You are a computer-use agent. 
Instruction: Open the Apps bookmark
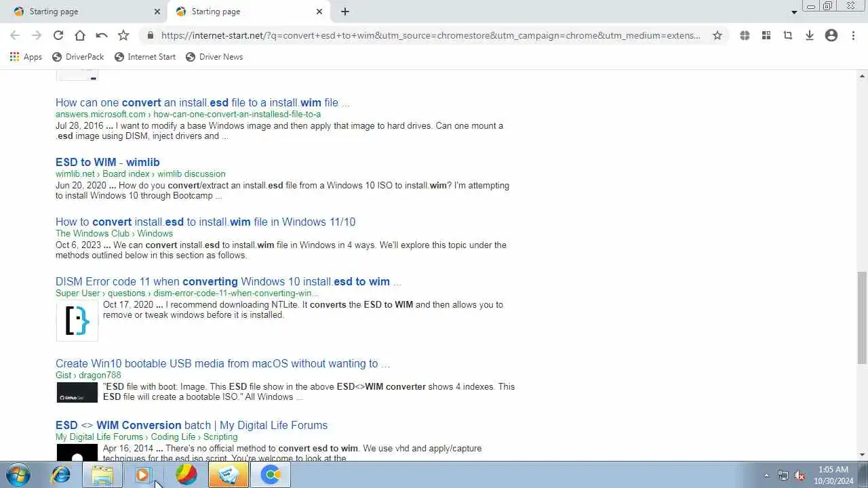tap(26, 57)
